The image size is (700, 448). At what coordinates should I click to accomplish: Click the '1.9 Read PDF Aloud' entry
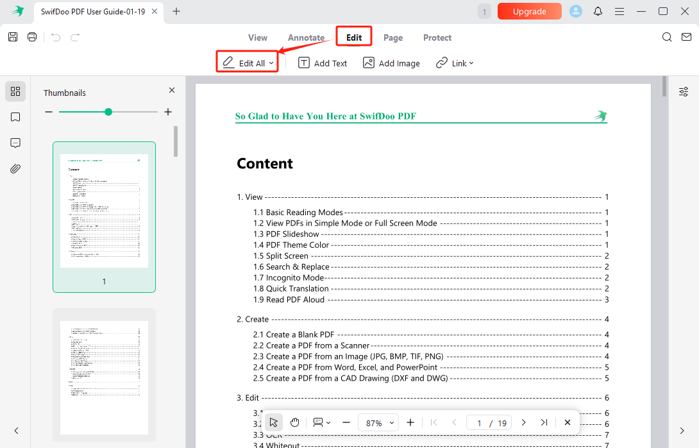click(x=289, y=300)
